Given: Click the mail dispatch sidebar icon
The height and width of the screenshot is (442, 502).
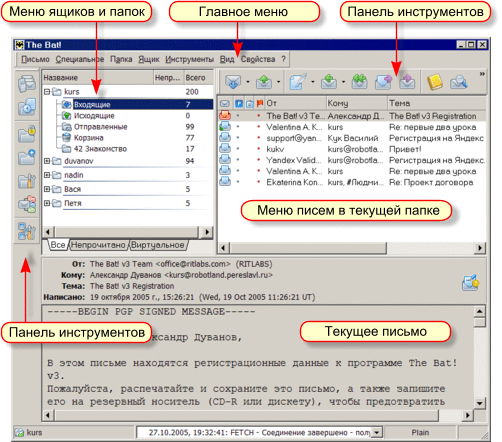Looking at the screenshot, I should [x=27, y=204].
